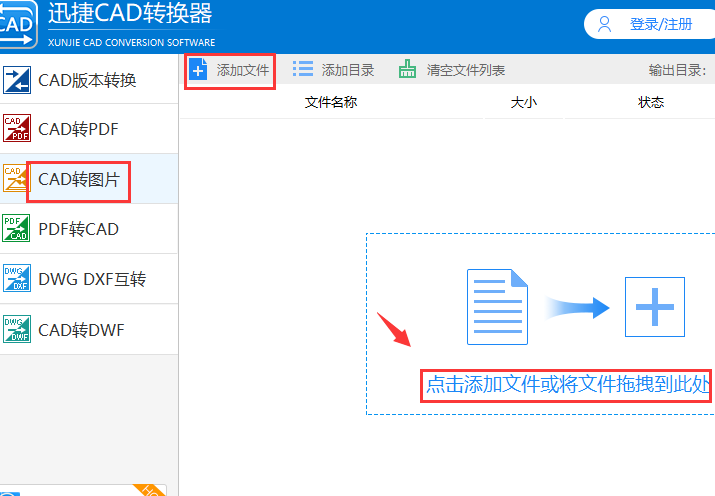Click the CAD转DWF teal icon
The image size is (715, 496).
click(x=17, y=329)
